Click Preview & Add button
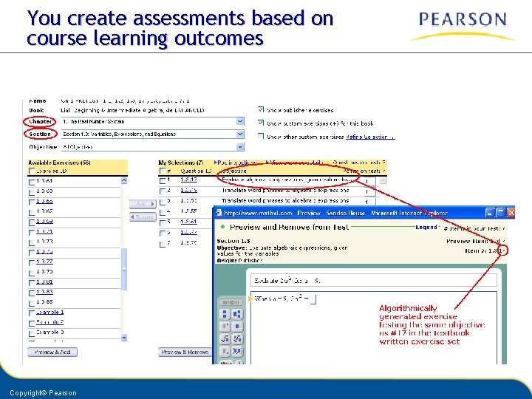The width and height of the screenshot is (532, 399). point(52,352)
